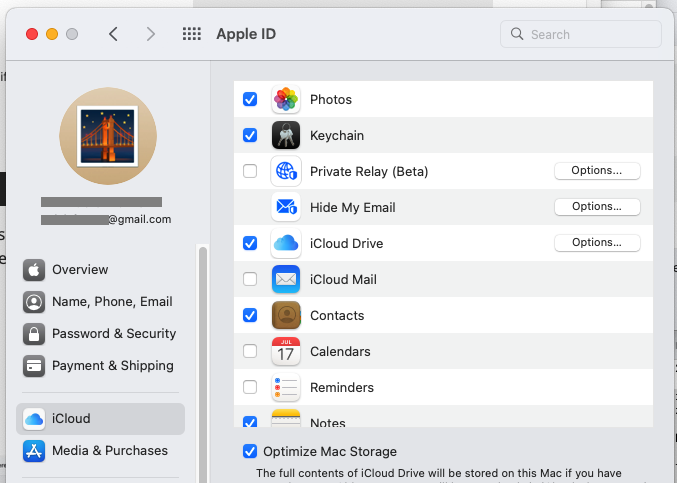Click the Photos app icon
Viewport: 677px width, 483px height.
point(286,100)
